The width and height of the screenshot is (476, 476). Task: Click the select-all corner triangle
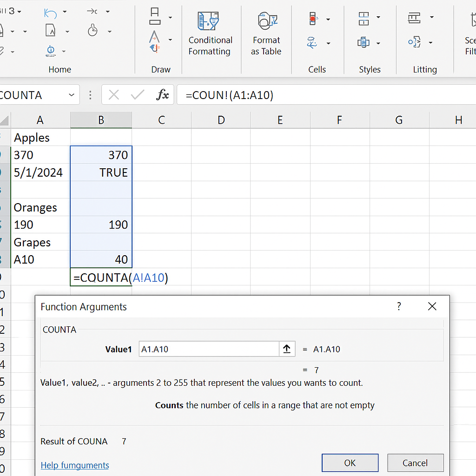click(5, 120)
